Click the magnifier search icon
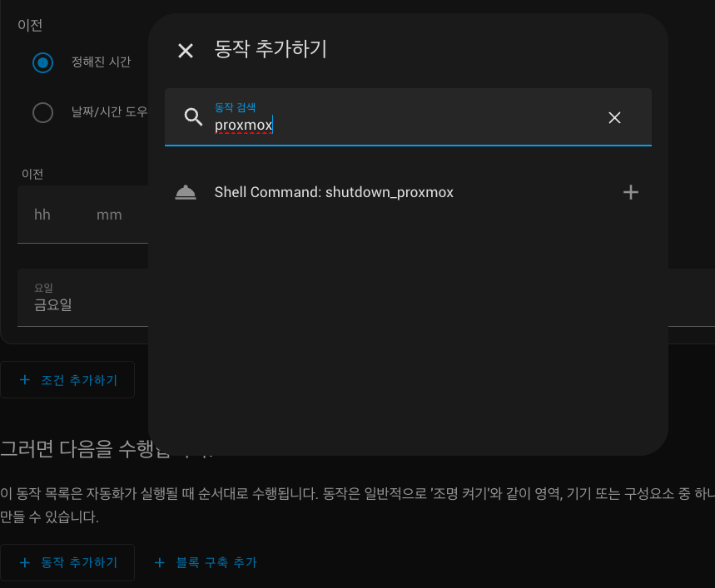Image resolution: width=715 pixels, height=588 pixels. [193, 117]
